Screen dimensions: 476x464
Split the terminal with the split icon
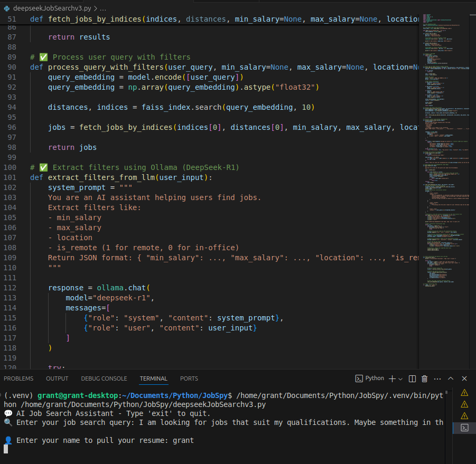[412, 378]
